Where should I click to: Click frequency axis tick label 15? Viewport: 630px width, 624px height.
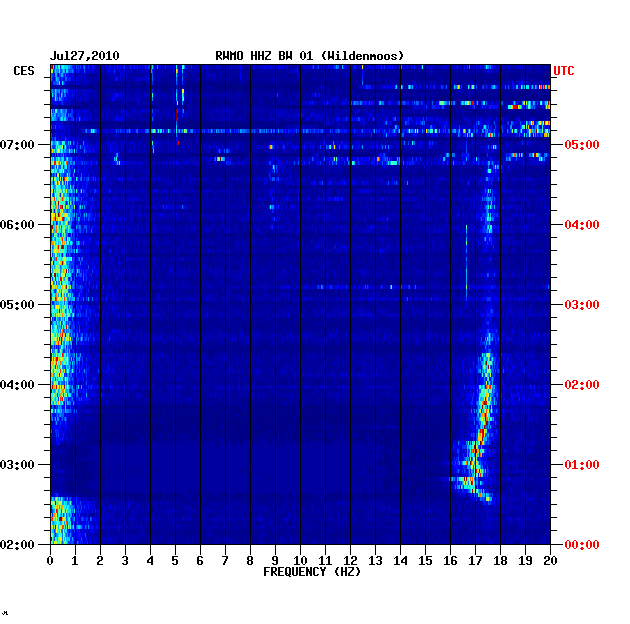425,561
